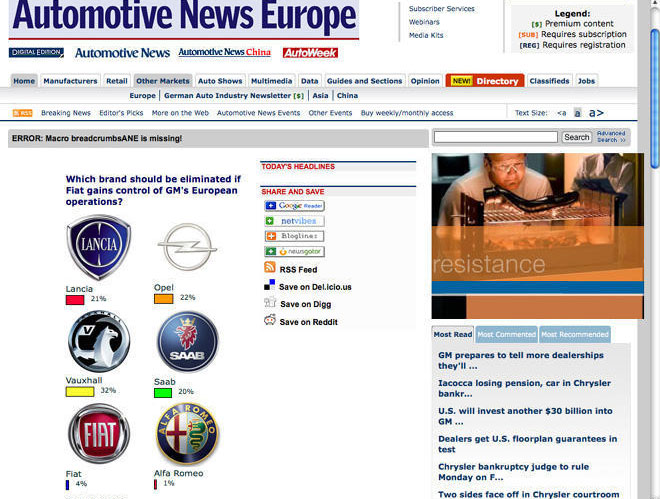Open More on the Web link

[x=180, y=113]
